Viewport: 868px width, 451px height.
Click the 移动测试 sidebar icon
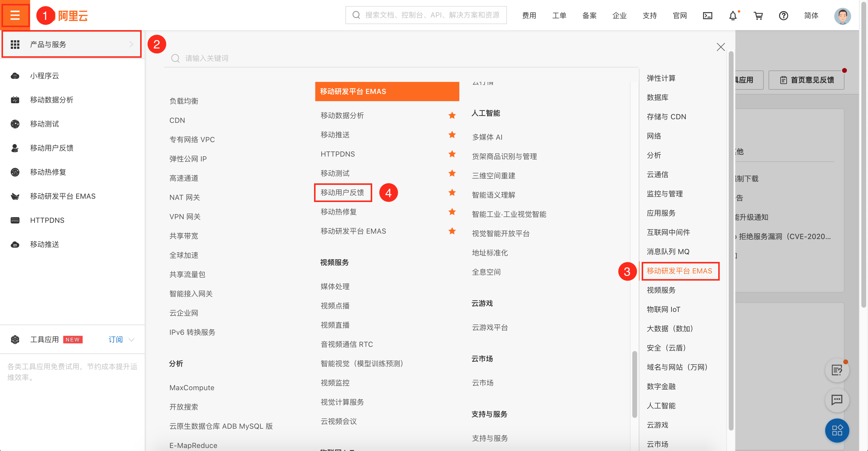point(15,124)
